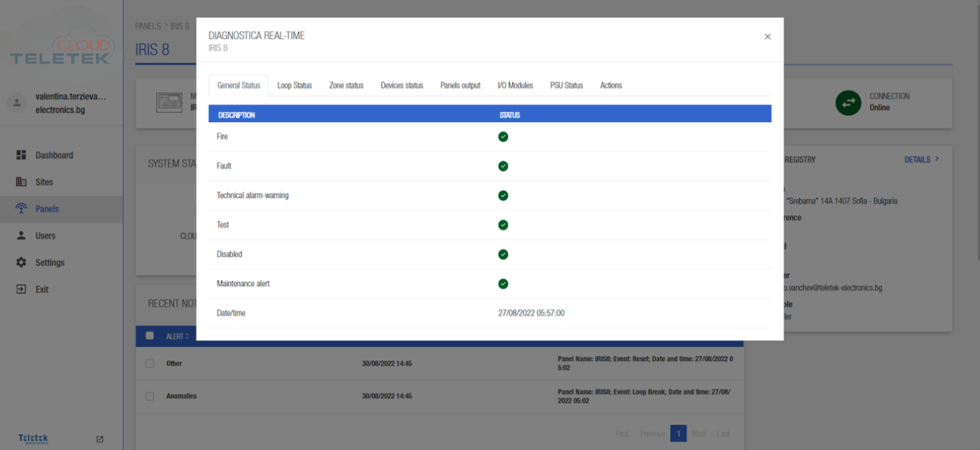Open the external link icon beside Teletek logo
980x450 pixels.
(100, 439)
